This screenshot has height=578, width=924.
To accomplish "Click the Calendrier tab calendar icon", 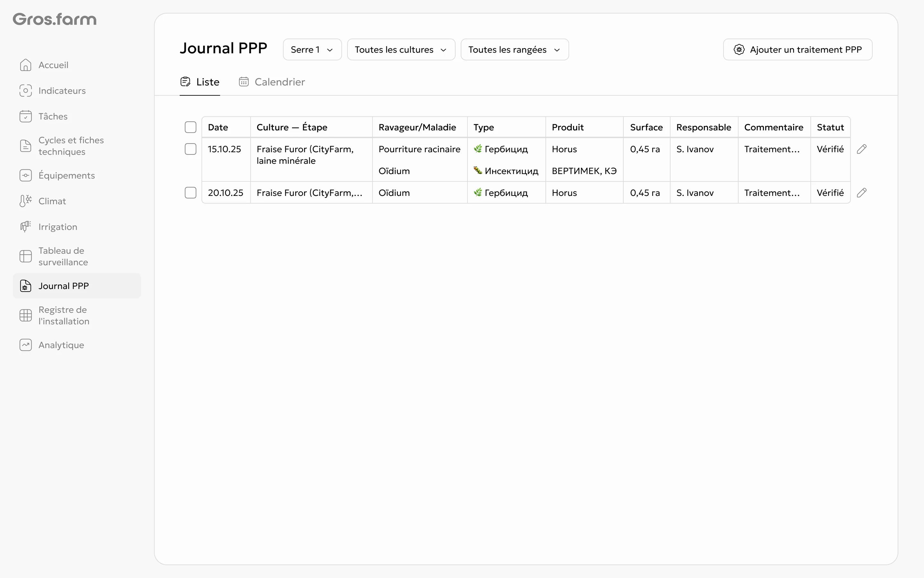I will pyautogui.click(x=244, y=82).
